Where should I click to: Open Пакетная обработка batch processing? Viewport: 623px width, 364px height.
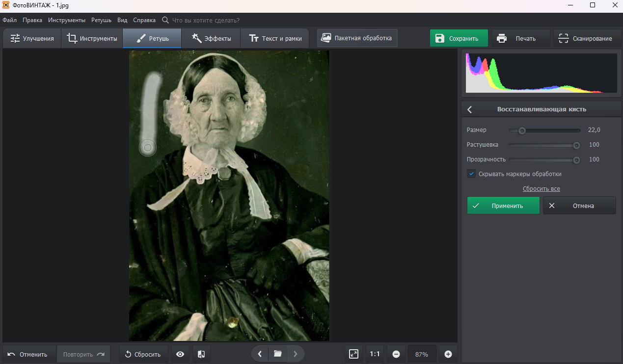click(357, 38)
